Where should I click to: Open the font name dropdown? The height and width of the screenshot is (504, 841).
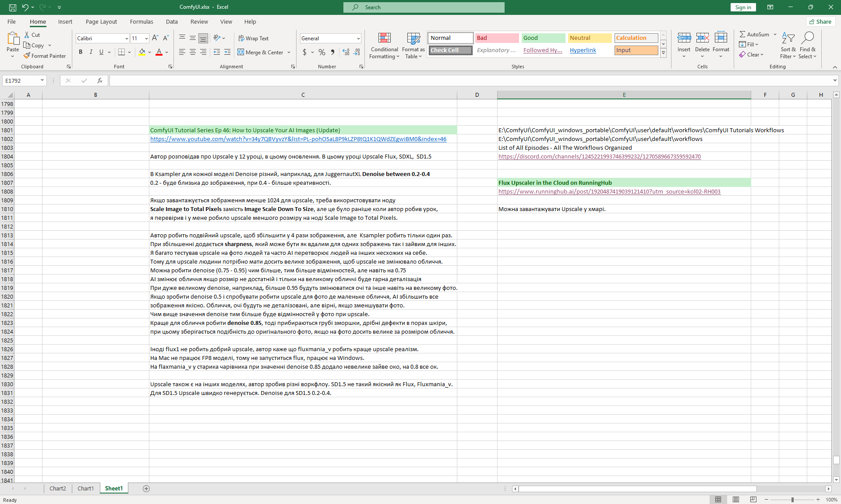[127, 39]
